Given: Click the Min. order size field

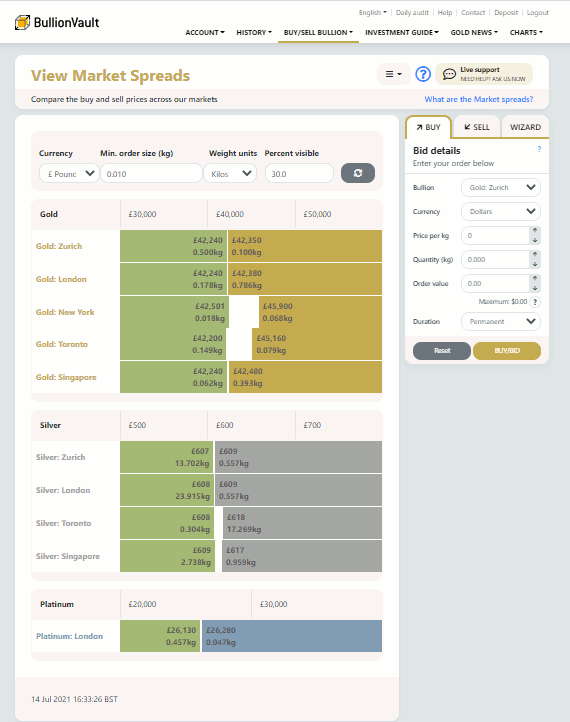Looking at the screenshot, I should pos(151,174).
